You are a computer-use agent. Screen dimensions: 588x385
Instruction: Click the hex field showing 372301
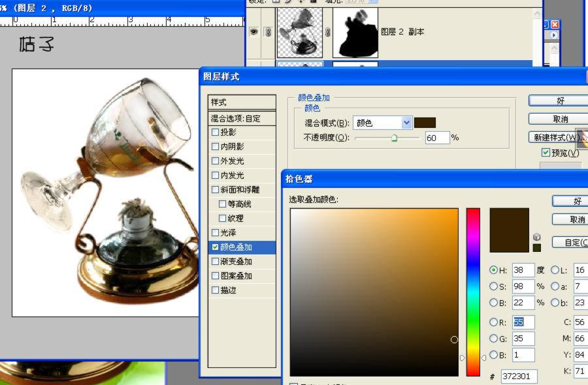pyautogui.click(x=519, y=376)
